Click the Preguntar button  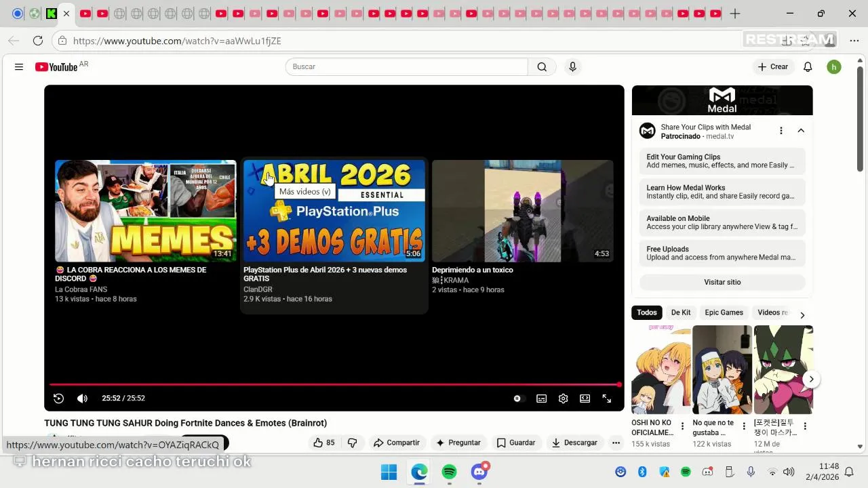[x=458, y=443]
